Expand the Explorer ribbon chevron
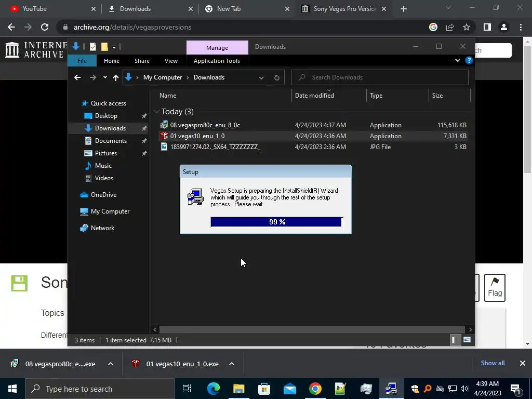 pos(457,60)
